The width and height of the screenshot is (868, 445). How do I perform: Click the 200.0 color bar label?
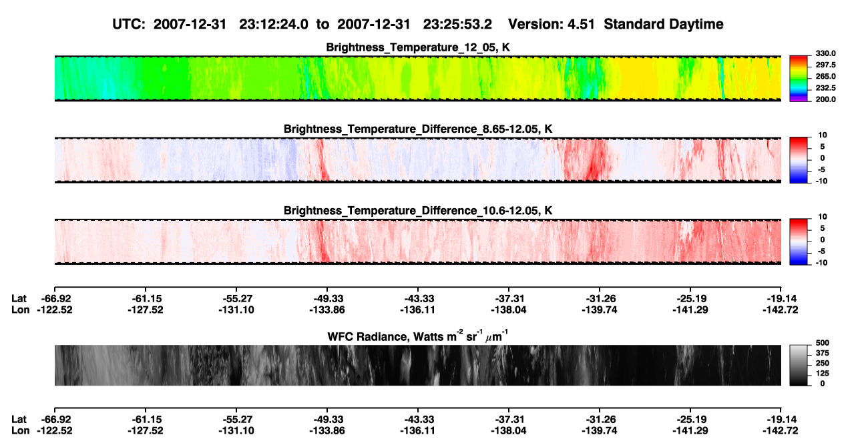coord(825,99)
